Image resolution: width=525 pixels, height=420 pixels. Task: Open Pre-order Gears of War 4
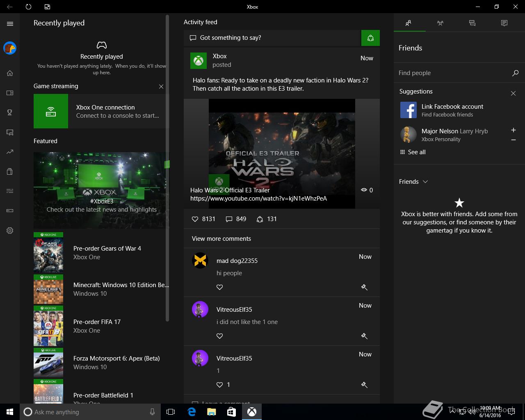[x=101, y=253]
